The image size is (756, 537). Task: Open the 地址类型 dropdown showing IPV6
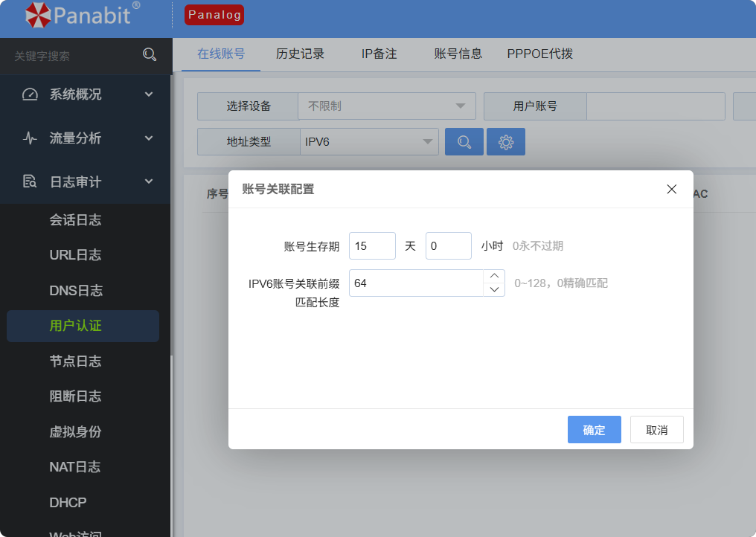369,142
